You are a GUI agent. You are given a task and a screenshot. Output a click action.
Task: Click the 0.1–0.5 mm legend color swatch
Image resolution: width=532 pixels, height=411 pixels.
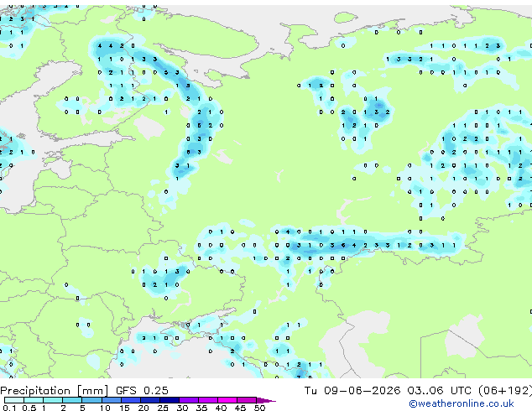pos(14,400)
